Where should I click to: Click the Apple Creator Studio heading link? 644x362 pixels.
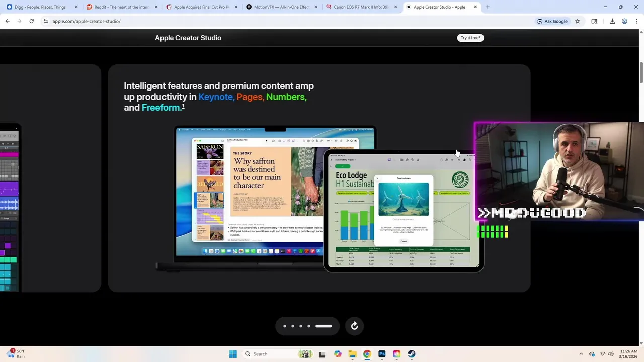(188, 38)
